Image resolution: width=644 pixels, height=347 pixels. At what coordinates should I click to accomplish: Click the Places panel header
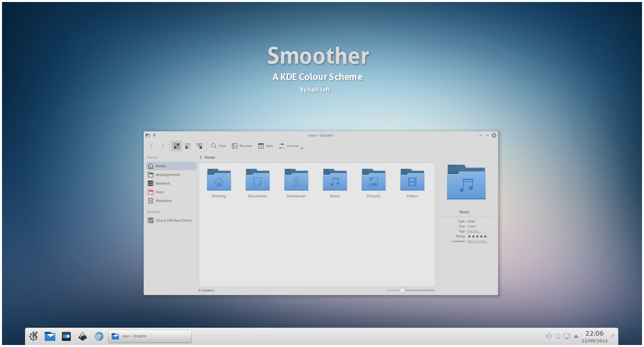click(x=152, y=157)
